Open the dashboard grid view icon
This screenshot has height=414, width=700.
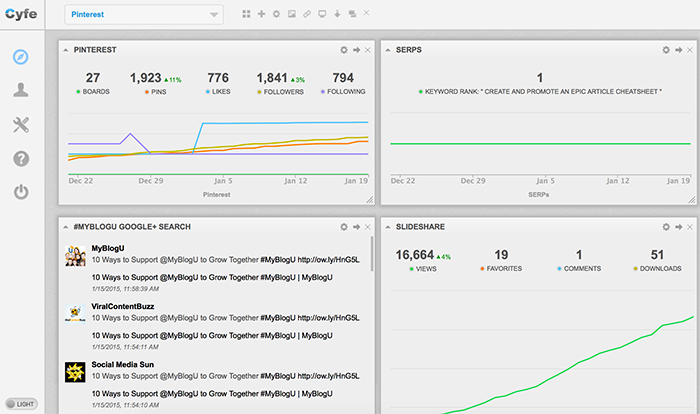coord(246,15)
